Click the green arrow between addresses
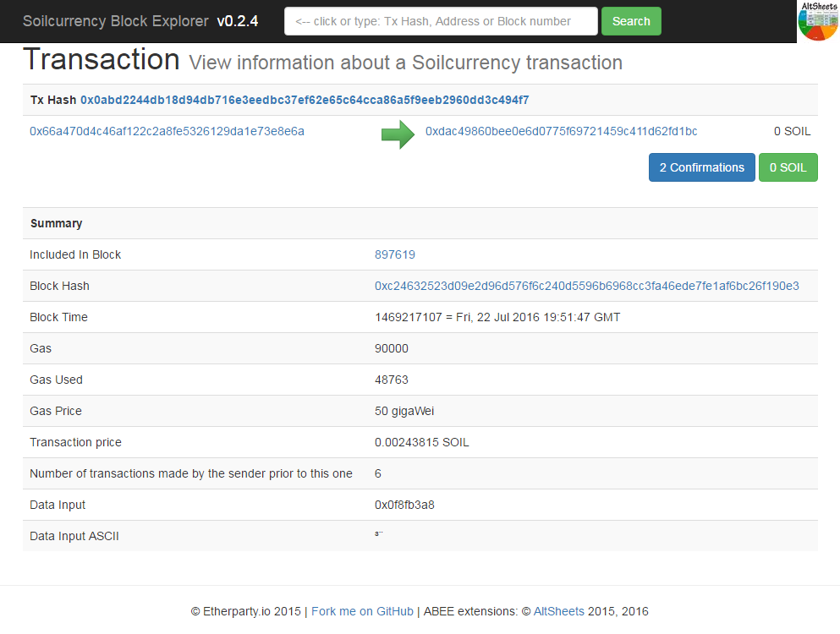This screenshot has width=840, height=634. pos(398,134)
